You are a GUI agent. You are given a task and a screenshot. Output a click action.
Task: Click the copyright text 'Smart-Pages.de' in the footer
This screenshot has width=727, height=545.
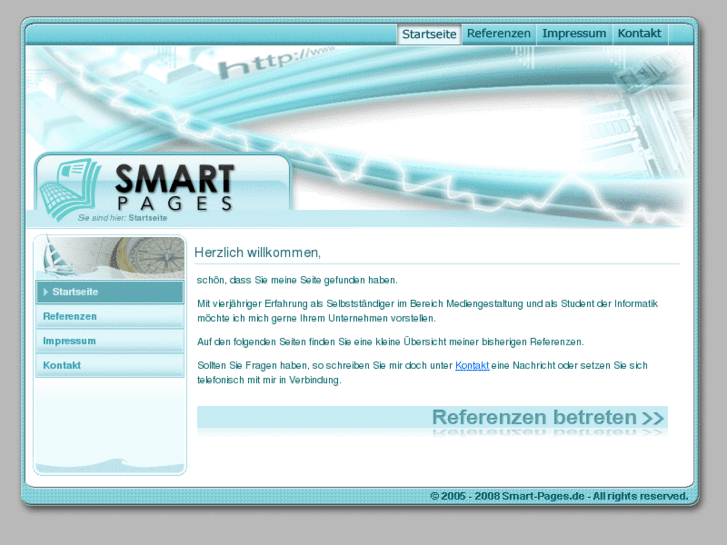543,496
